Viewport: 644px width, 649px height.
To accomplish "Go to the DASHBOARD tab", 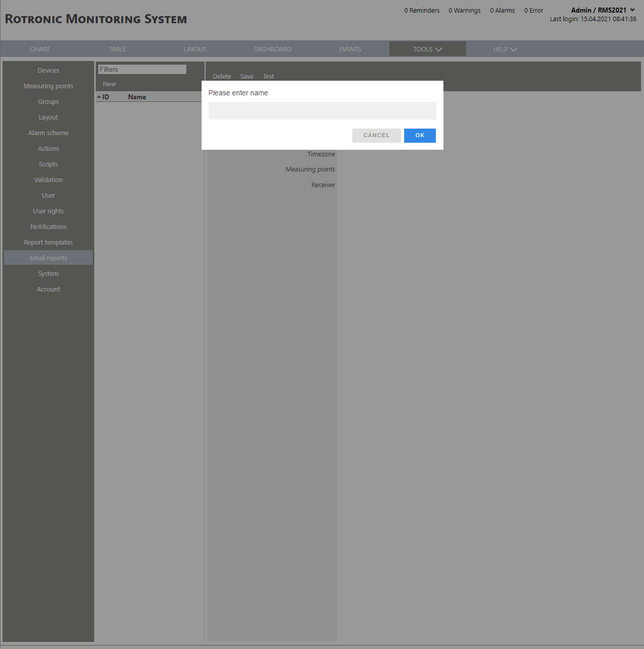I will point(273,49).
